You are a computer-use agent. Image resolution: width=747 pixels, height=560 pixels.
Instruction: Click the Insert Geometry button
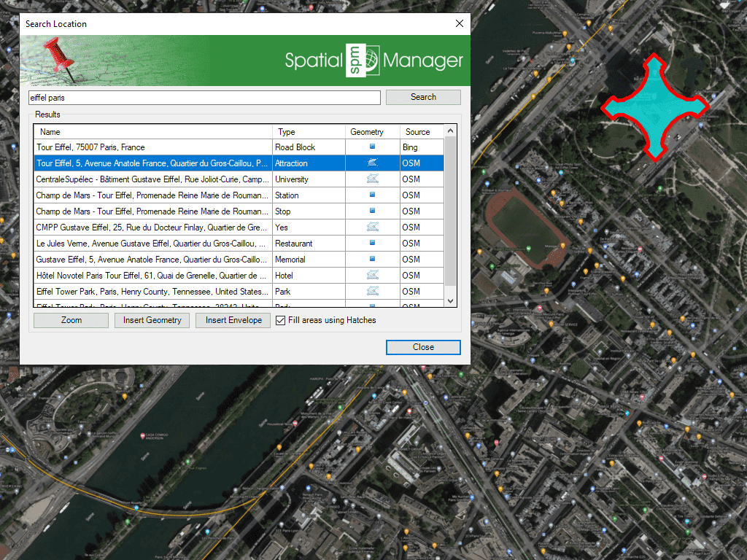[152, 321]
